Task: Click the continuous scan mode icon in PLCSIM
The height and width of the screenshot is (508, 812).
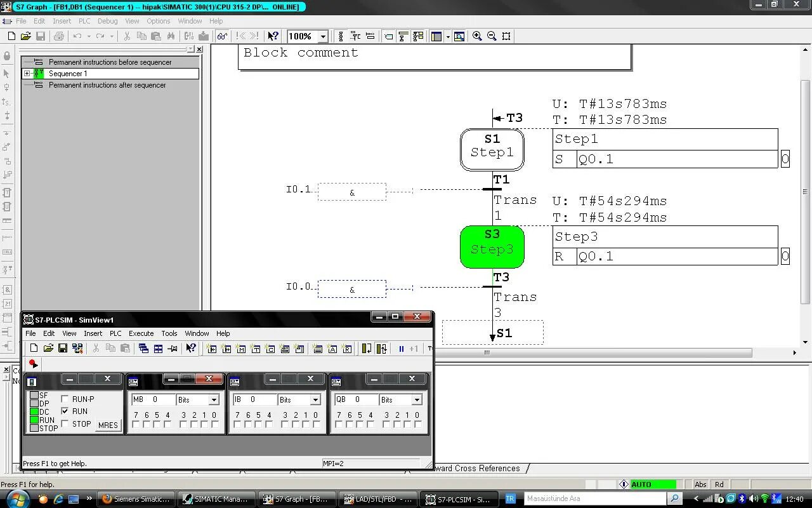Action: (x=381, y=349)
